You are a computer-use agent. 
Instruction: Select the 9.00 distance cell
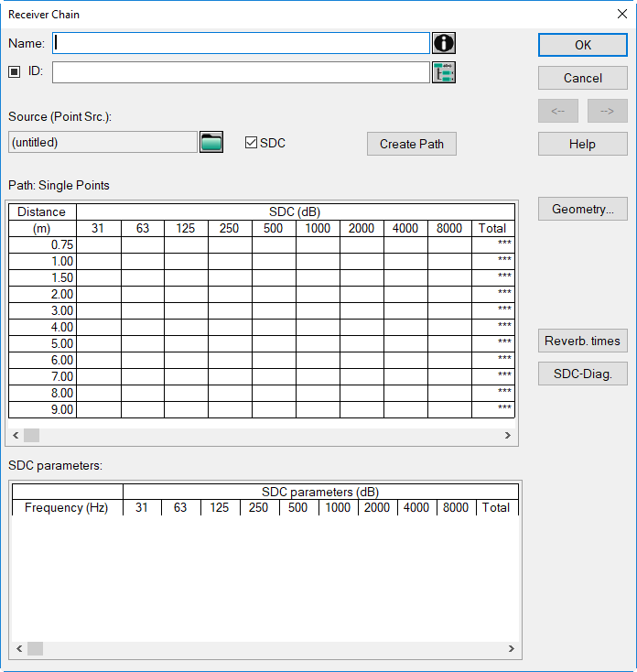[42, 410]
